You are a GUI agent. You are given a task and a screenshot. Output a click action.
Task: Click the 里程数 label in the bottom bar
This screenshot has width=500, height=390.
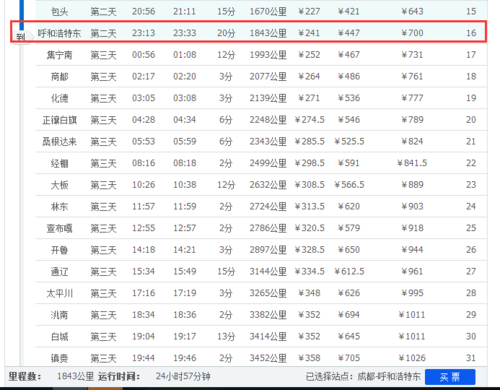click(x=25, y=377)
